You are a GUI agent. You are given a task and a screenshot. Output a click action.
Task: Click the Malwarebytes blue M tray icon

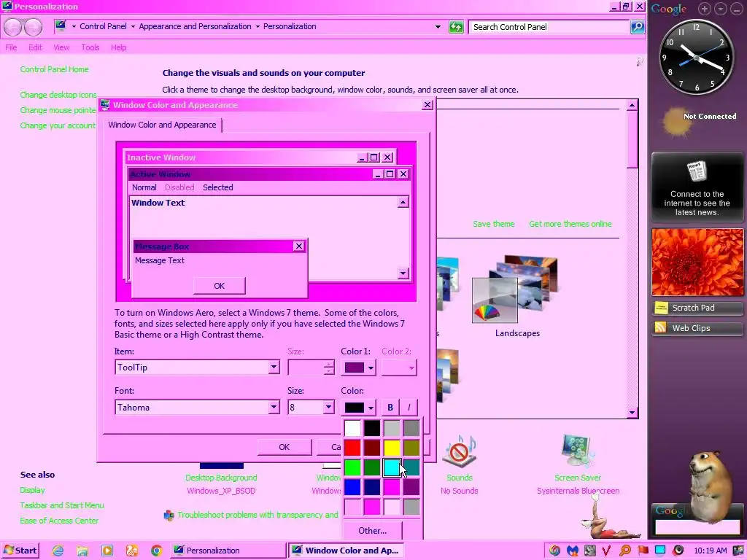click(572, 551)
